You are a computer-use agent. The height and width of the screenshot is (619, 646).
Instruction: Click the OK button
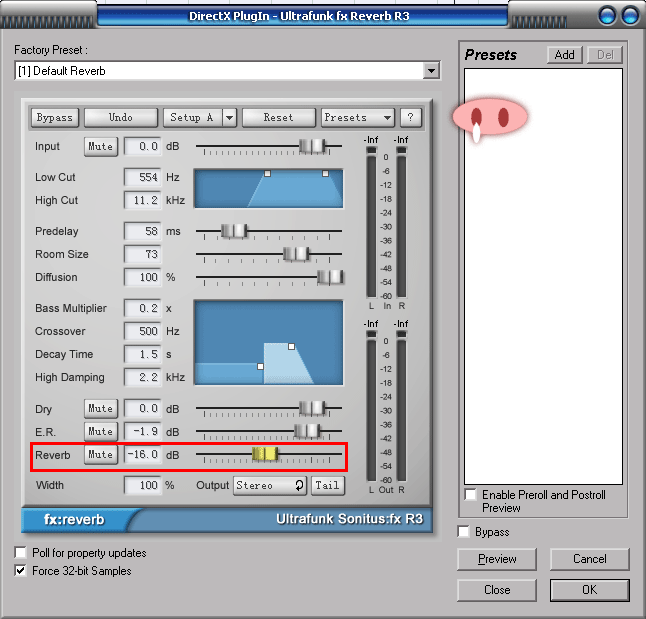click(590, 590)
